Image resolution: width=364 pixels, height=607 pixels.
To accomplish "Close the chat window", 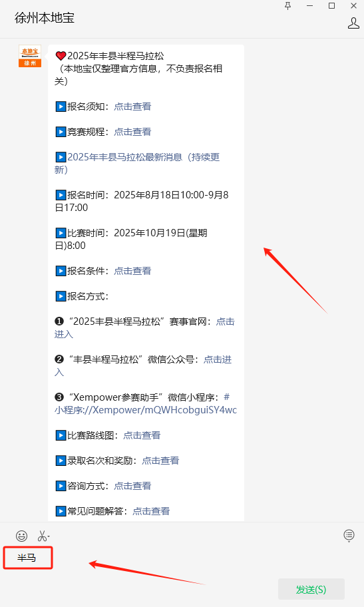I will click(353, 5).
